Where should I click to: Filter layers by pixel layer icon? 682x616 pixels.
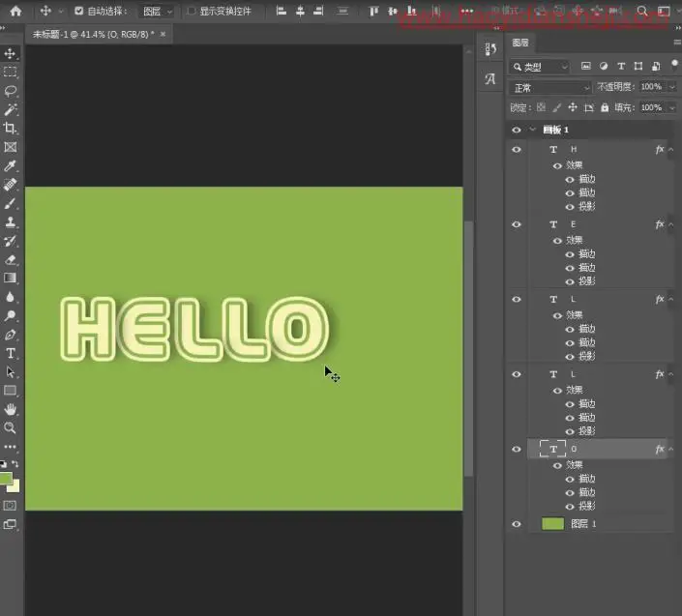[x=586, y=66]
